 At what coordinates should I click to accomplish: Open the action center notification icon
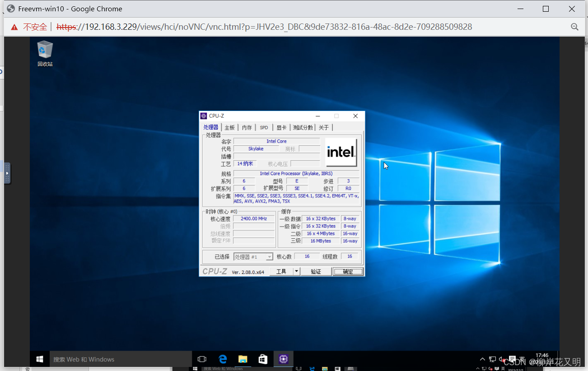(x=512, y=359)
